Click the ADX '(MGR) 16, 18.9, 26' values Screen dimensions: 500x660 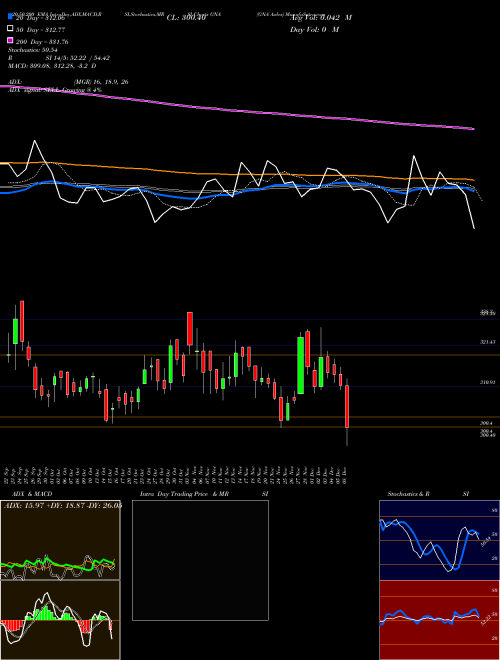pos(101,82)
